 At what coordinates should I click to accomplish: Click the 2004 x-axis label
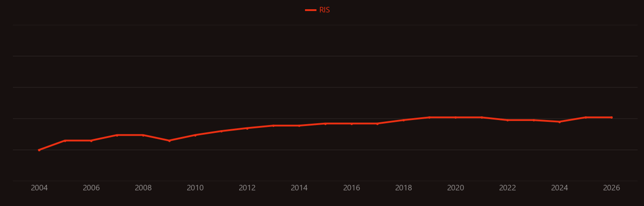coord(39,188)
